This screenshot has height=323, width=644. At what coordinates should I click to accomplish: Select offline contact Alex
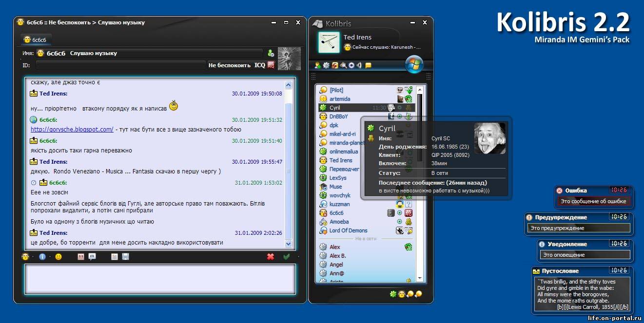click(x=366, y=247)
